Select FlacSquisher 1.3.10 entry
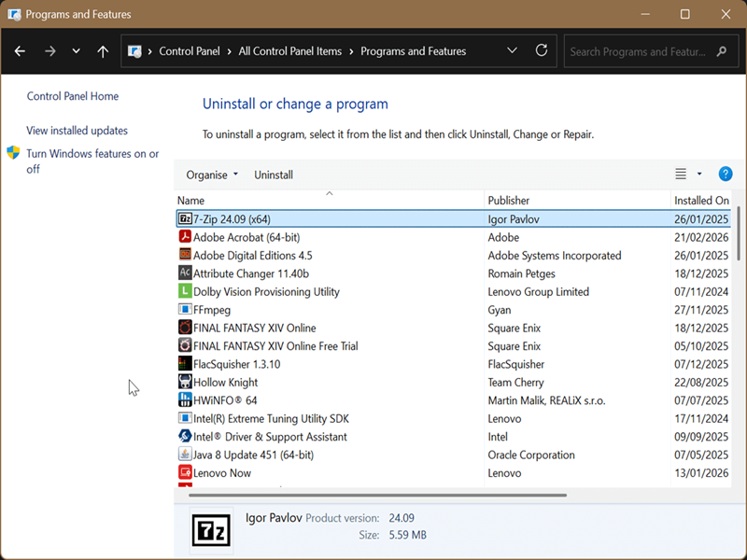747x560 pixels. 237,364
